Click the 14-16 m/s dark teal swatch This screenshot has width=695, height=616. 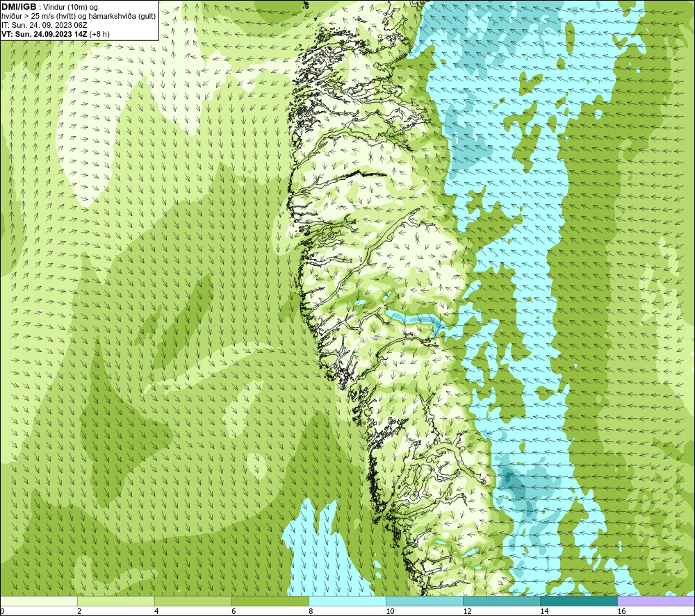click(x=579, y=601)
